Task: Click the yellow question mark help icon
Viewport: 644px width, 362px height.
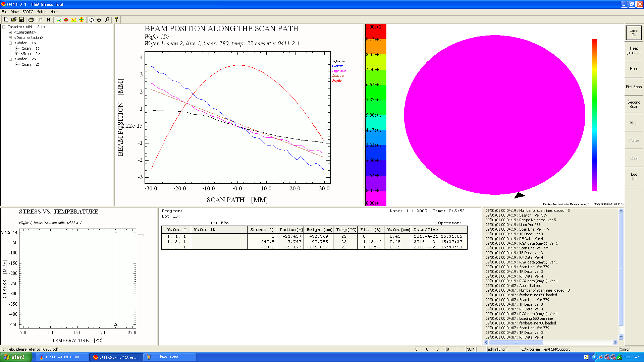Action: tap(116, 20)
